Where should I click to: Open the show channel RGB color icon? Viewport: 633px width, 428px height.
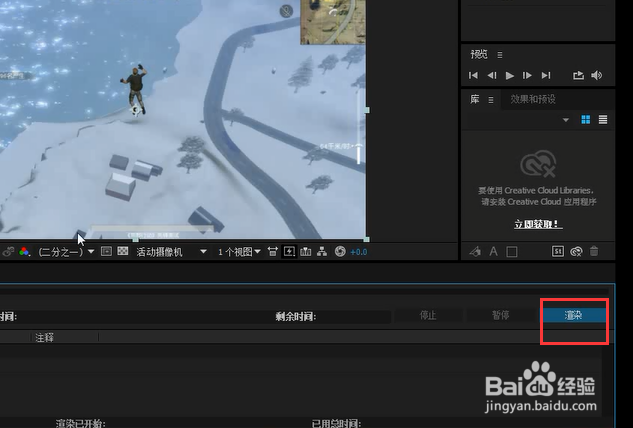24,252
